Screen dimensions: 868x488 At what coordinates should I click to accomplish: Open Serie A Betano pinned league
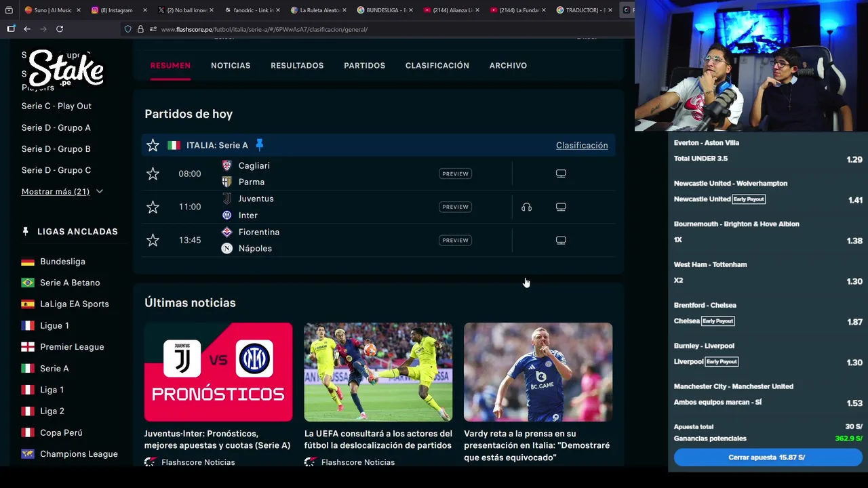[70, 283]
